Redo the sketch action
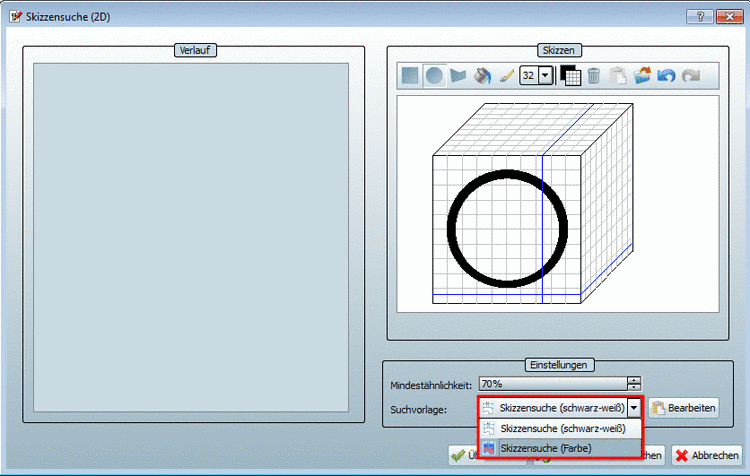750x476 pixels. click(691, 76)
